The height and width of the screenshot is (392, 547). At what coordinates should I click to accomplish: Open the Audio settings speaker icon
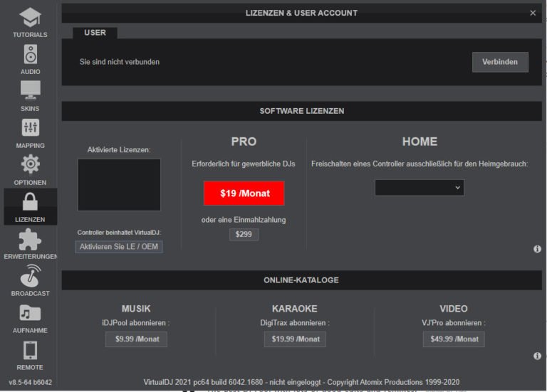click(31, 54)
